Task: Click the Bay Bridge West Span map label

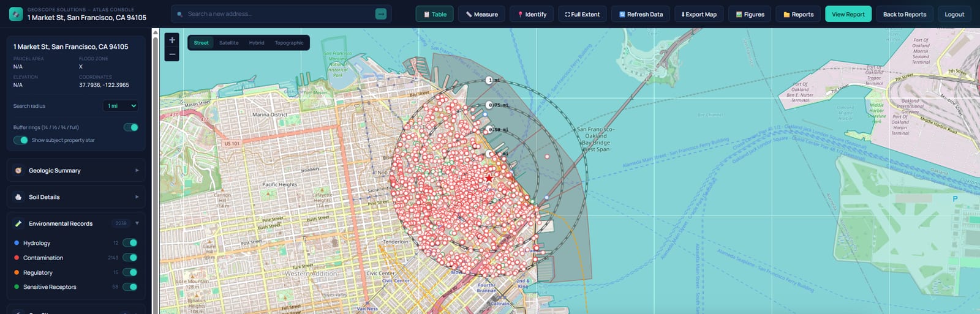Action: (x=595, y=139)
